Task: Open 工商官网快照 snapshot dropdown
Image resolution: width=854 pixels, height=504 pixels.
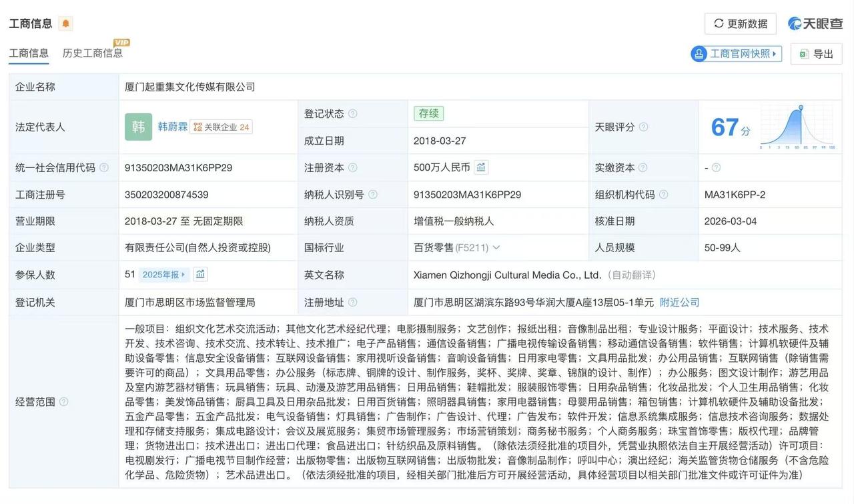Action: coord(736,54)
